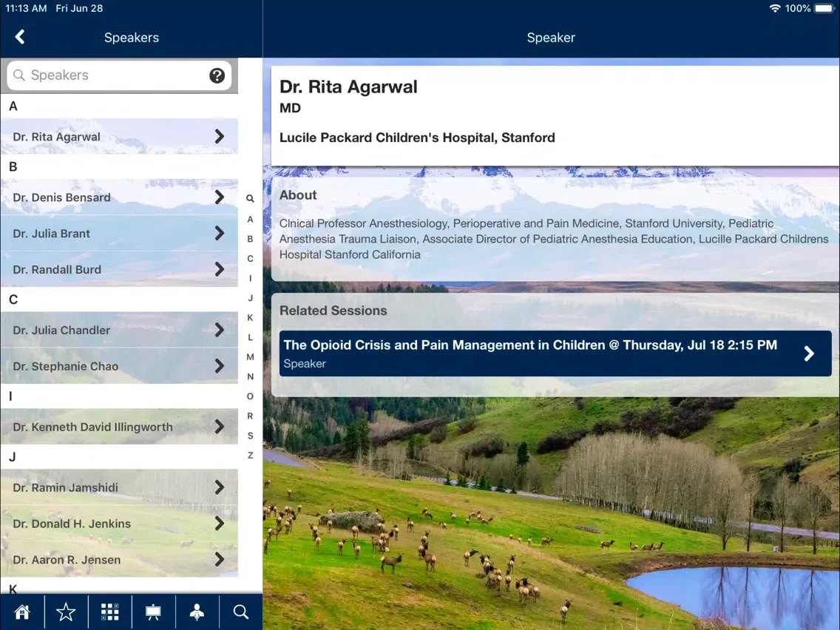Open the sessions presentation-screen icon
840x630 pixels.
coord(153,612)
